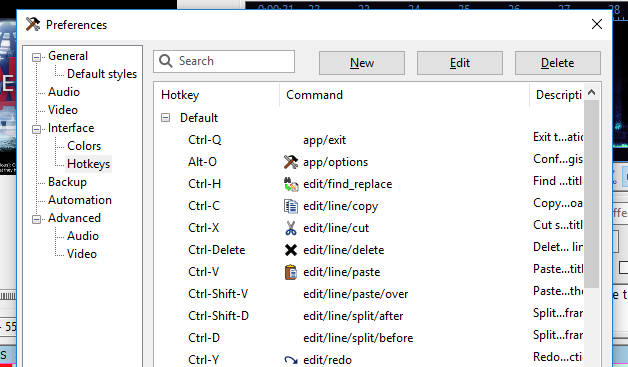
Task: Select the General tree item
Action: click(x=68, y=56)
